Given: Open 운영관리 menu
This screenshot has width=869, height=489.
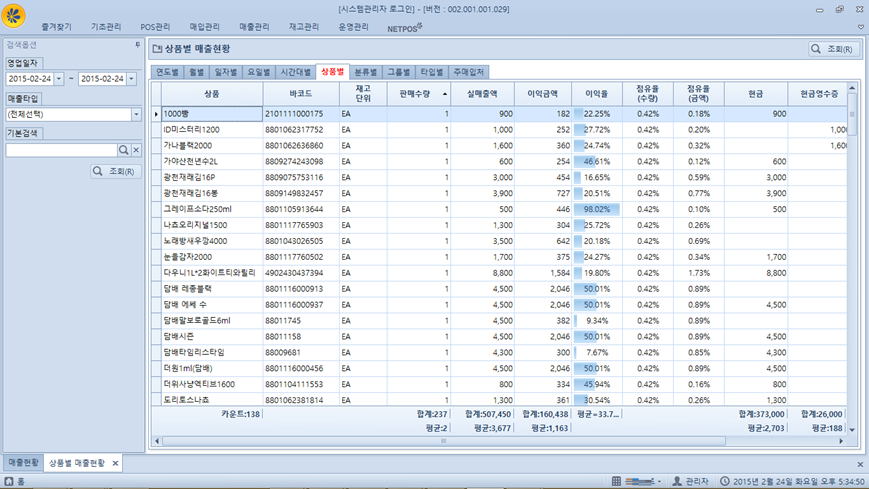Looking at the screenshot, I should click(x=354, y=27).
